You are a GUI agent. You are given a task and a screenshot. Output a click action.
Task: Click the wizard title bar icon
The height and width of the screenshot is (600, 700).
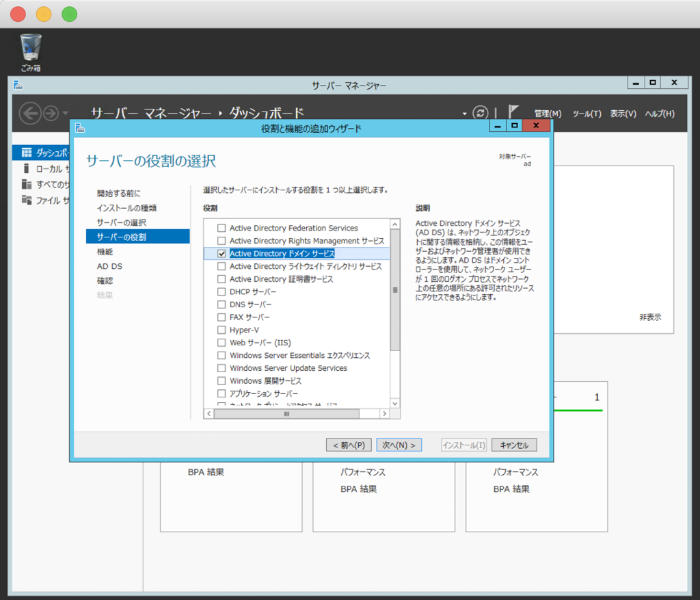[80, 128]
